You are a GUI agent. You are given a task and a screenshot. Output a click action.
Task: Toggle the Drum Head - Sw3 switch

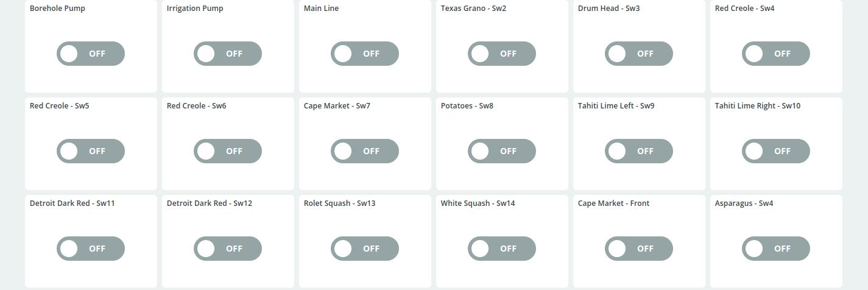[x=639, y=54]
